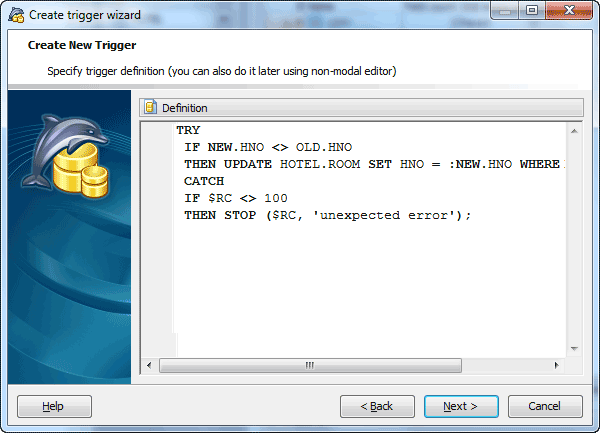
Task: Click the horizontal scrollbar thumb grip
Action: click(x=310, y=365)
